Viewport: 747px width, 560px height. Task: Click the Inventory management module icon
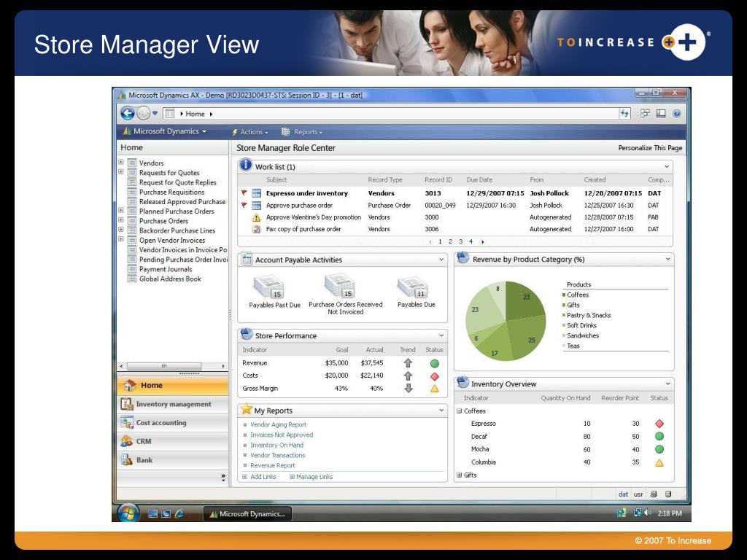[127, 404]
